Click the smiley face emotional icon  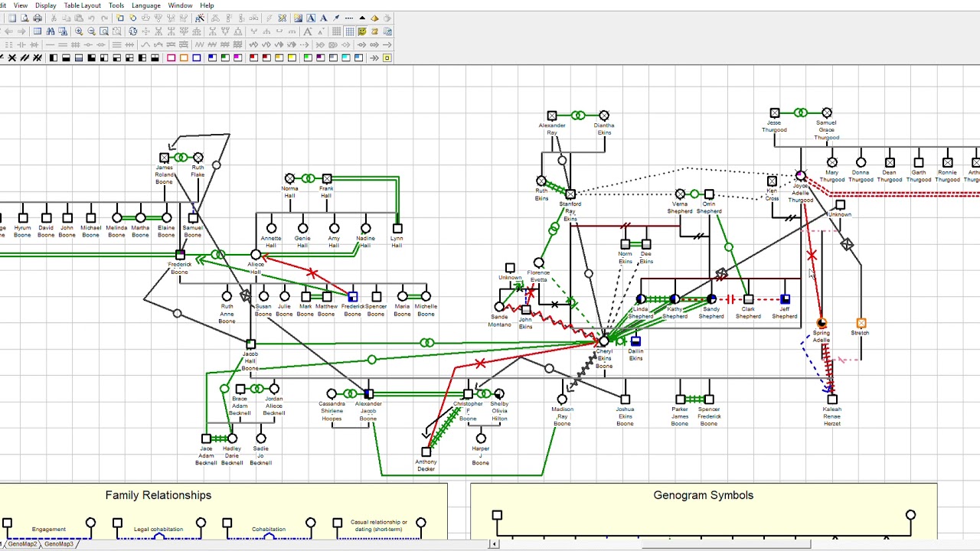[x=361, y=31]
